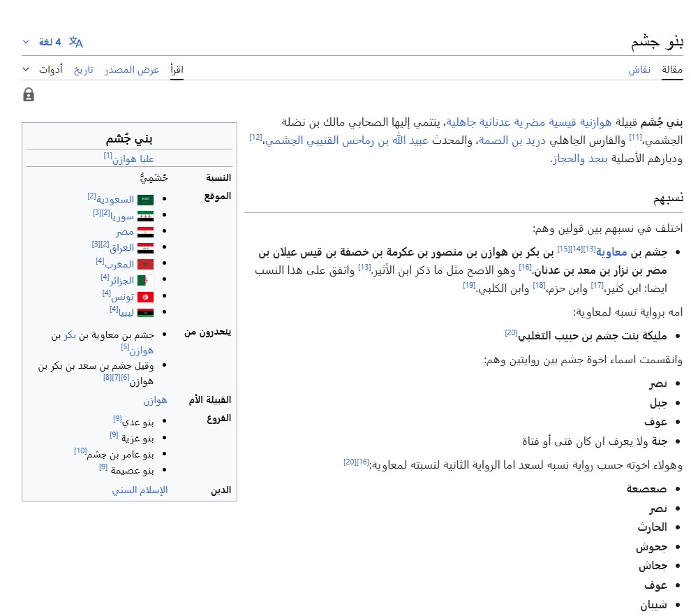Click the جبل list item

pyautogui.click(x=658, y=402)
